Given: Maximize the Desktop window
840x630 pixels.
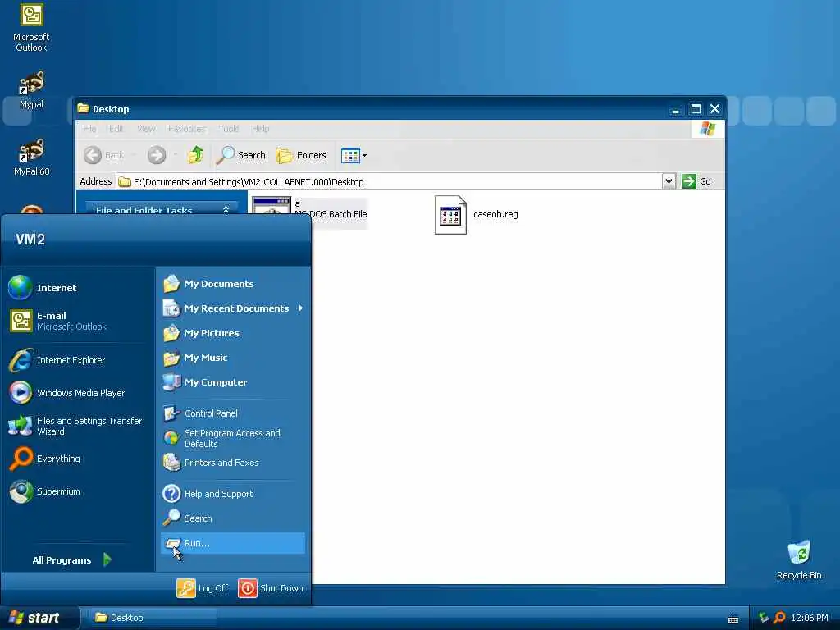Looking at the screenshot, I should click(x=696, y=109).
